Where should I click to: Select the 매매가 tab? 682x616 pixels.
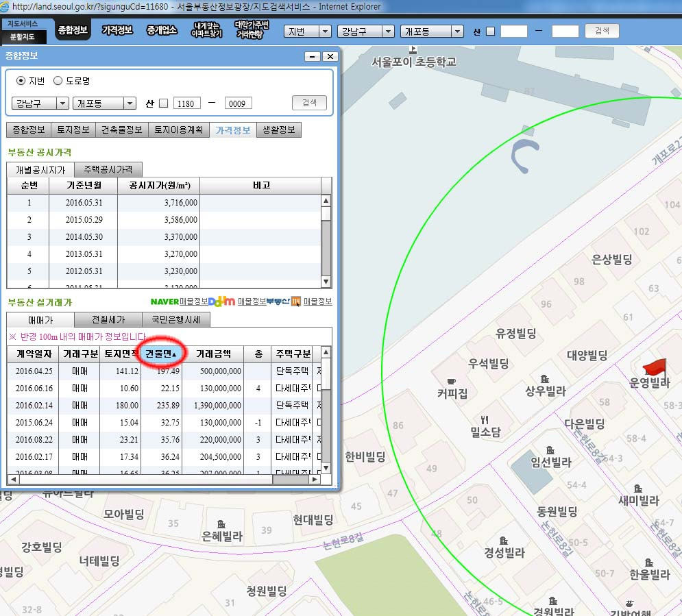click(40, 320)
